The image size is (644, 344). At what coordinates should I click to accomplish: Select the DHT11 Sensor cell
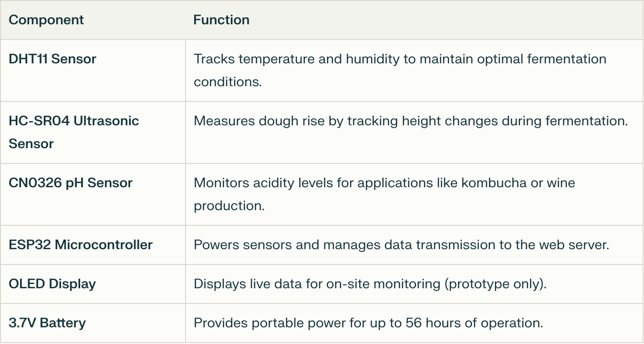click(52, 59)
